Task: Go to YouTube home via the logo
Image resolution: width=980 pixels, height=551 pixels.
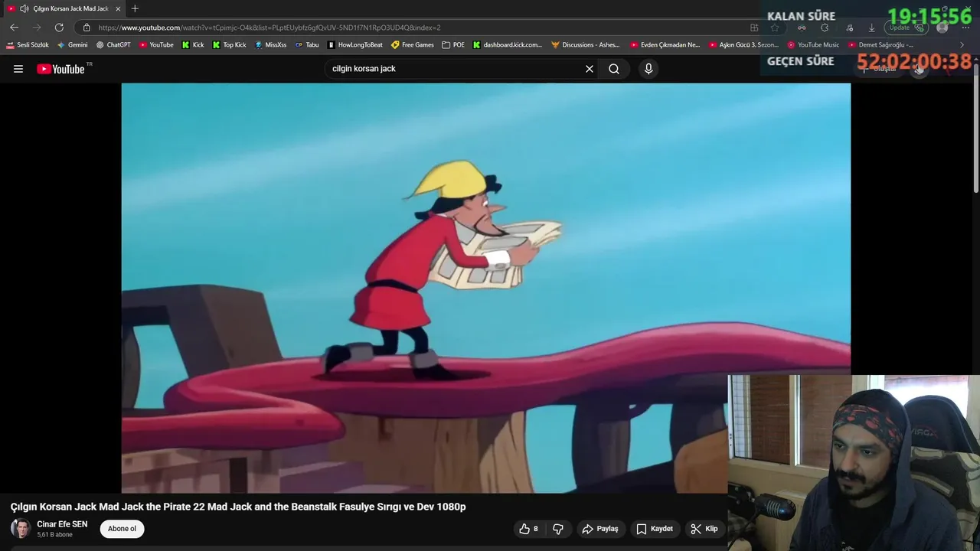Action: pyautogui.click(x=60, y=69)
